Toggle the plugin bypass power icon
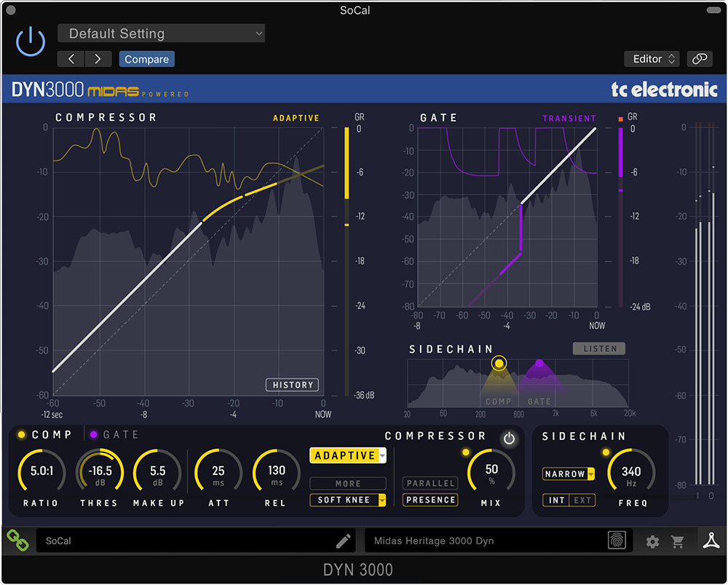The width and height of the screenshot is (728, 585). [31, 42]
